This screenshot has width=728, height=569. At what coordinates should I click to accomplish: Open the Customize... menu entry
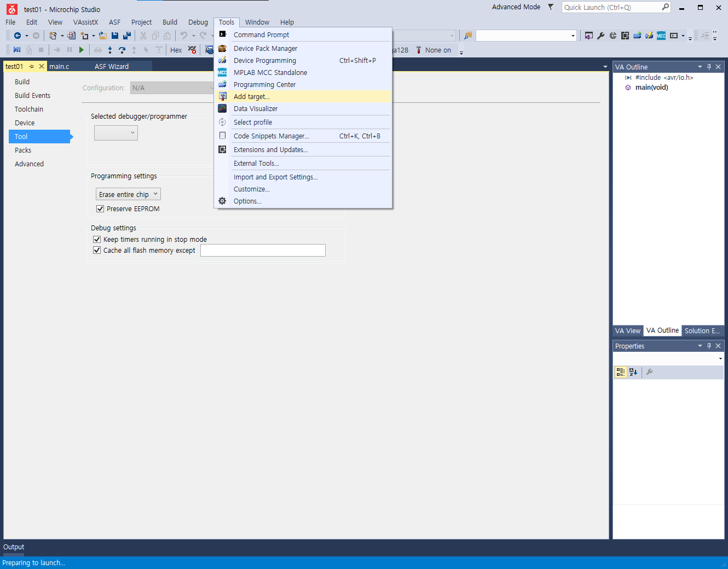[303, 189]
